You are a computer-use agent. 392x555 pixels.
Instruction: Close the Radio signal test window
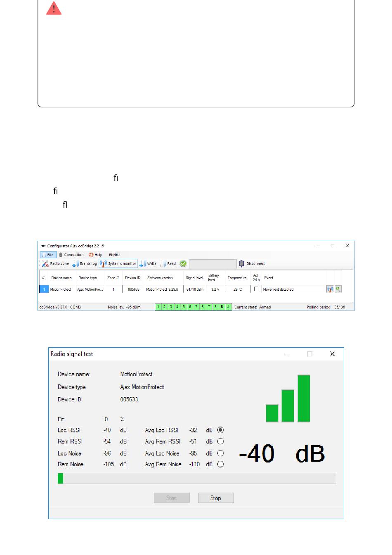(x=333, y=354)
